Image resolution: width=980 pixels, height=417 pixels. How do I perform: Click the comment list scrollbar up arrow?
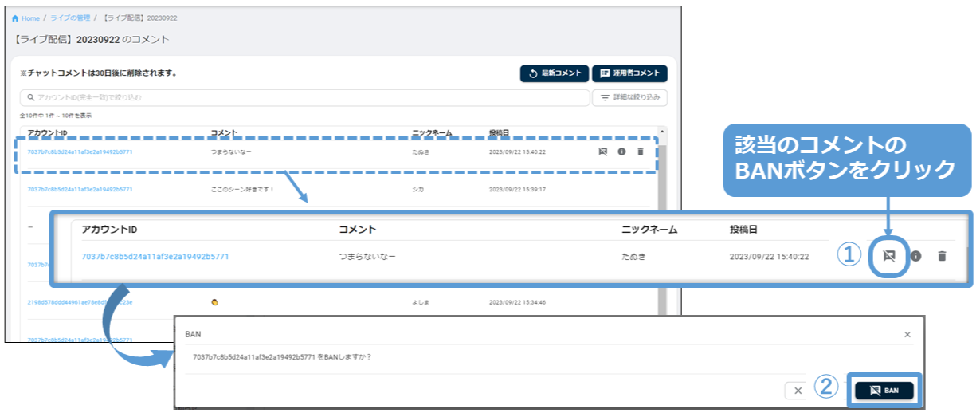(663, 132)
